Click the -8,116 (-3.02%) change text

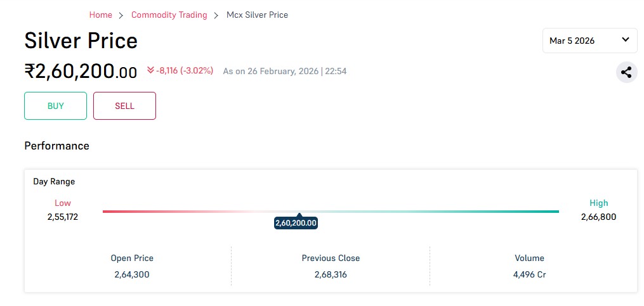185,70
